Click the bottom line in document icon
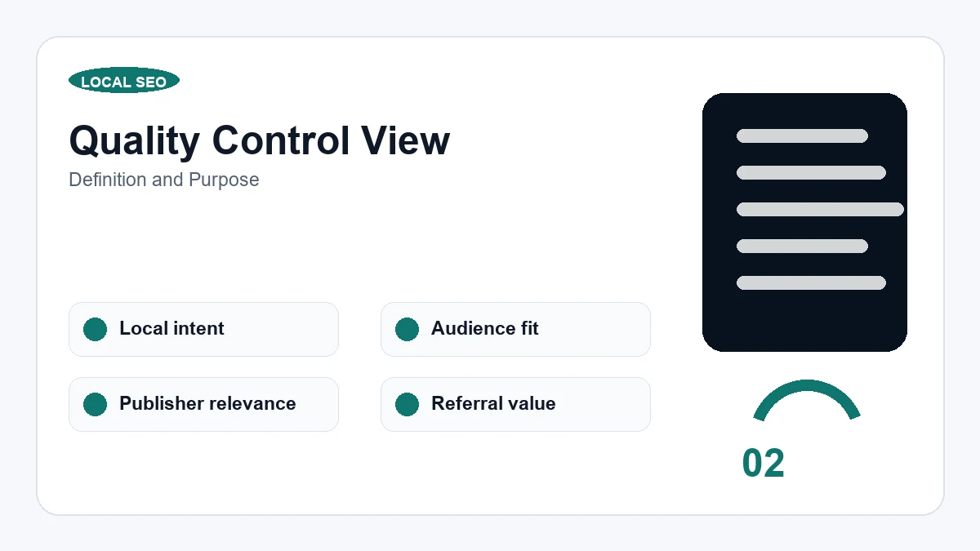Viewport: 980px width, 551px height. click(811, 282)
